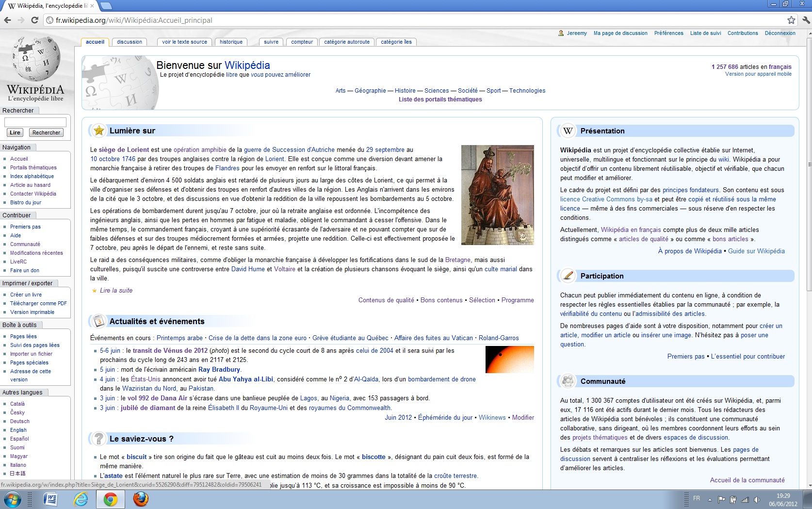This screenshot has height=509, width=812.
Task: Open voir le texte source tab
Action: pyautogui.click(x=184, y=42)
